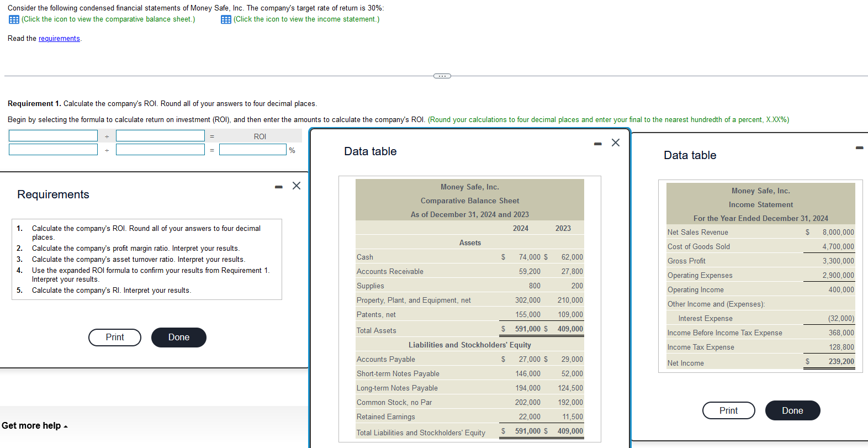The width and height of the screenshot is (868, 448).
Task: Click the Operating Expenses value 2,900,000
Action: coord(838,275)
